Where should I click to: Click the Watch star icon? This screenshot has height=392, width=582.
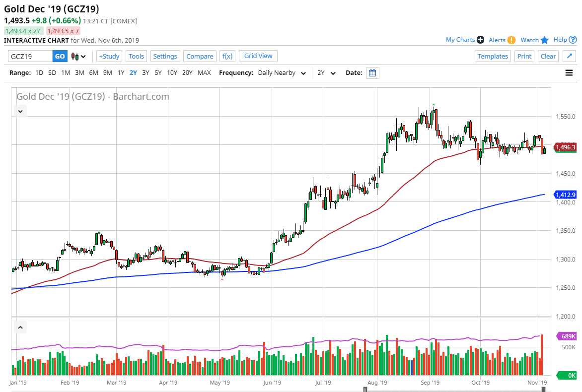click(545, 40)
